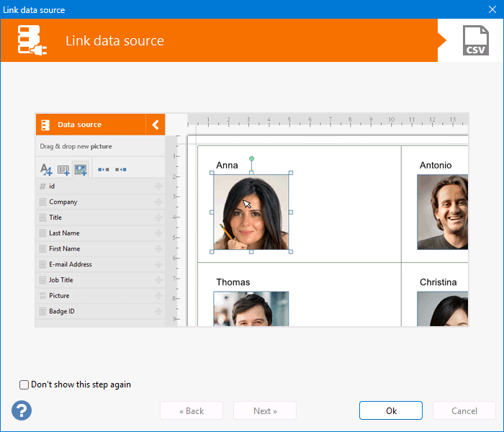Image resolution: width=504 pixels, height=432 pixels.
Task: Click the « Back button
Action: 192,410
